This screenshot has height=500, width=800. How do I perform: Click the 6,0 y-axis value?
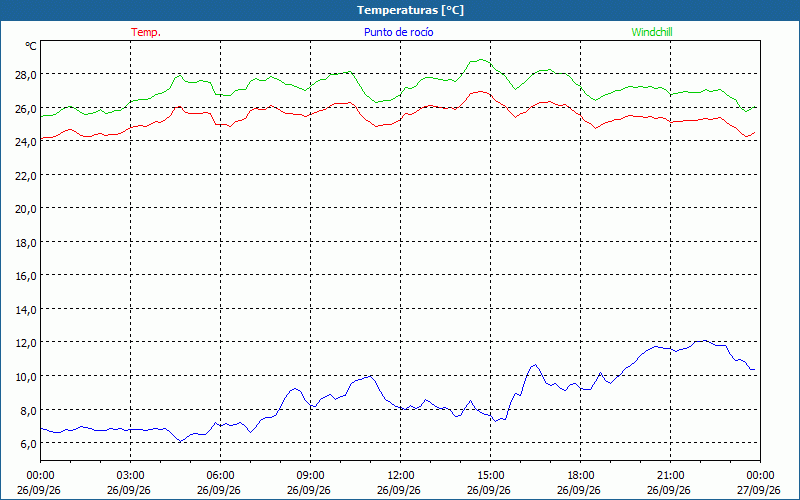point(28,444)
